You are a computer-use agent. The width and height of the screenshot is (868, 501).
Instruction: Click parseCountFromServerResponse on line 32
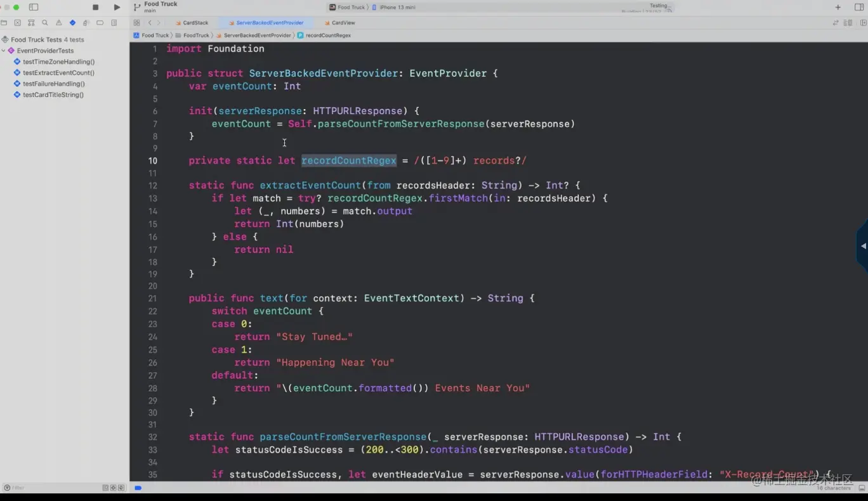click(x=343, y=437)
